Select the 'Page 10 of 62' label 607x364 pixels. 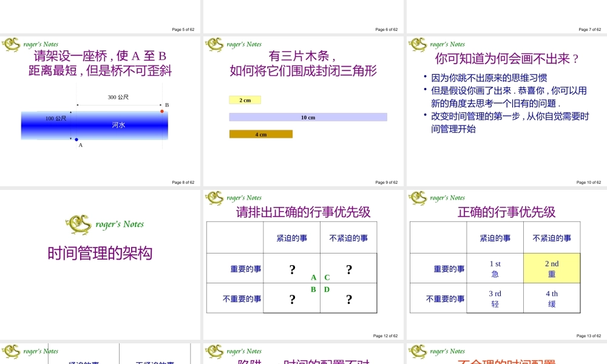coord(588,182)
